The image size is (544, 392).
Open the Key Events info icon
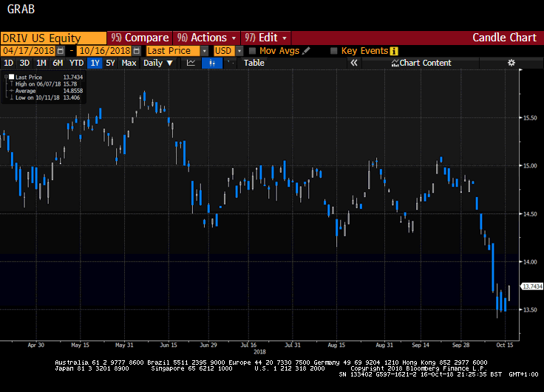pos(394,51)
